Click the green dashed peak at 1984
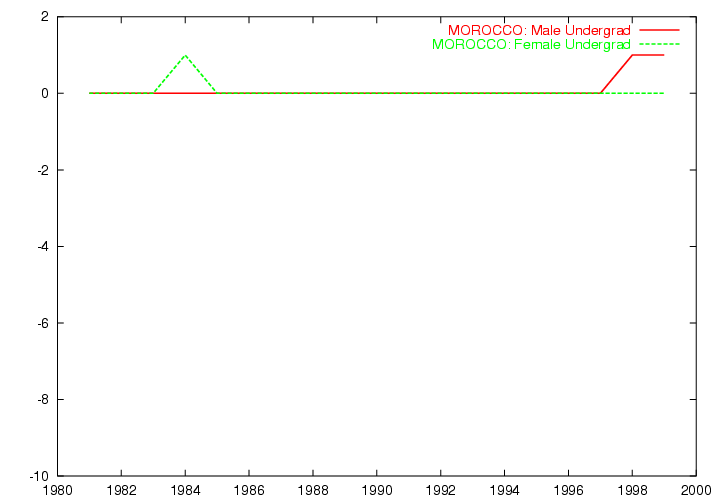 (186, 56)
